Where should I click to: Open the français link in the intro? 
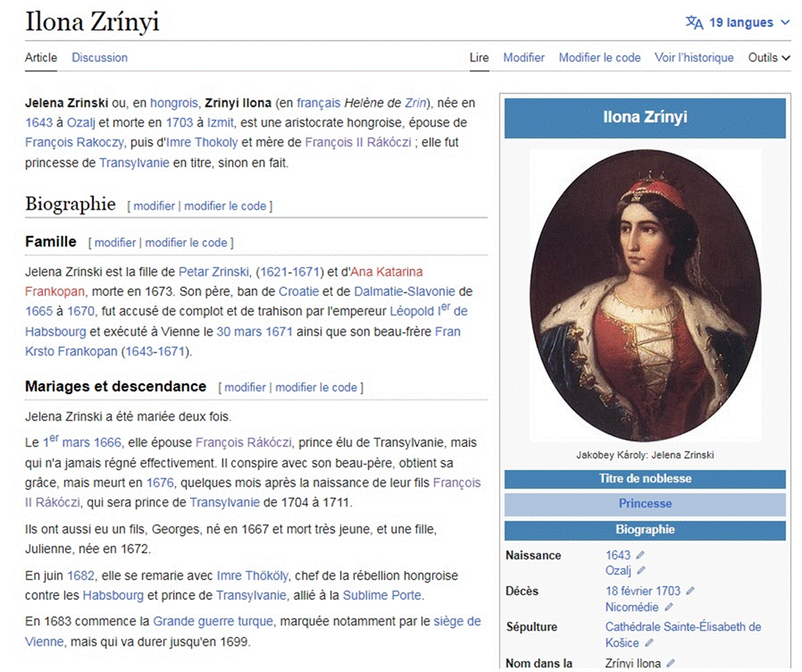point(318,103)
